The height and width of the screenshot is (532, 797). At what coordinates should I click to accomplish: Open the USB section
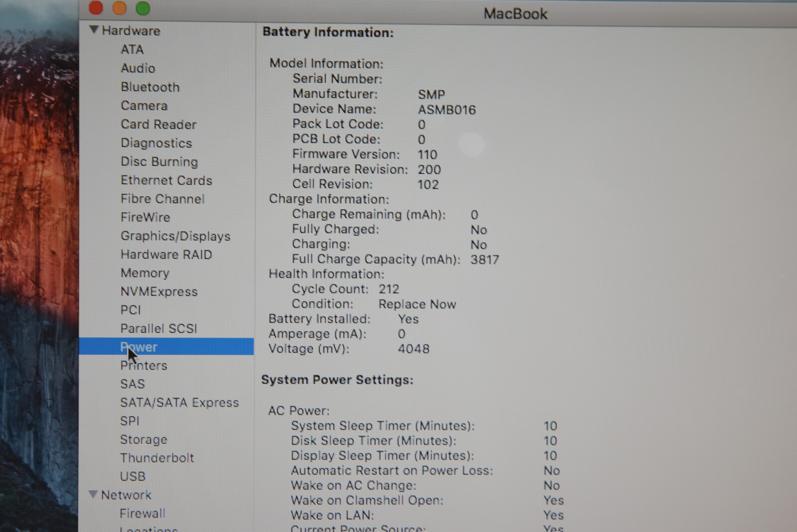(133, 477)
